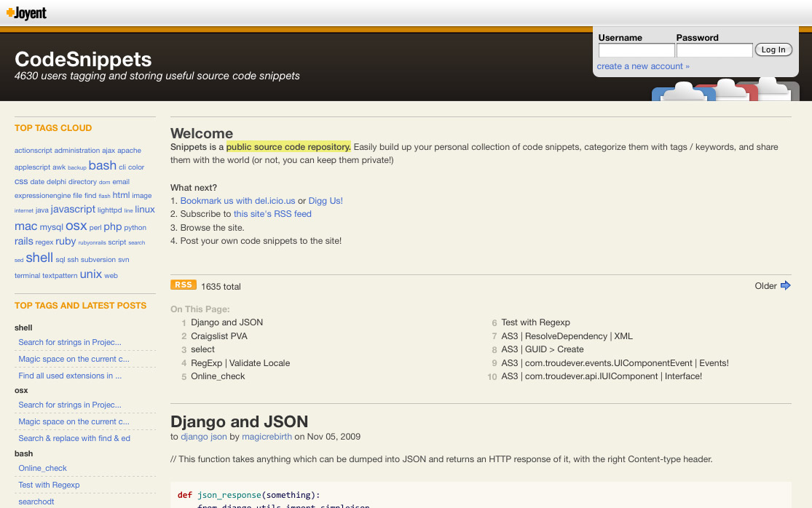Jump to select snippet in page list
Viewport: 812px width, 508px height.
tap(202, 349)
